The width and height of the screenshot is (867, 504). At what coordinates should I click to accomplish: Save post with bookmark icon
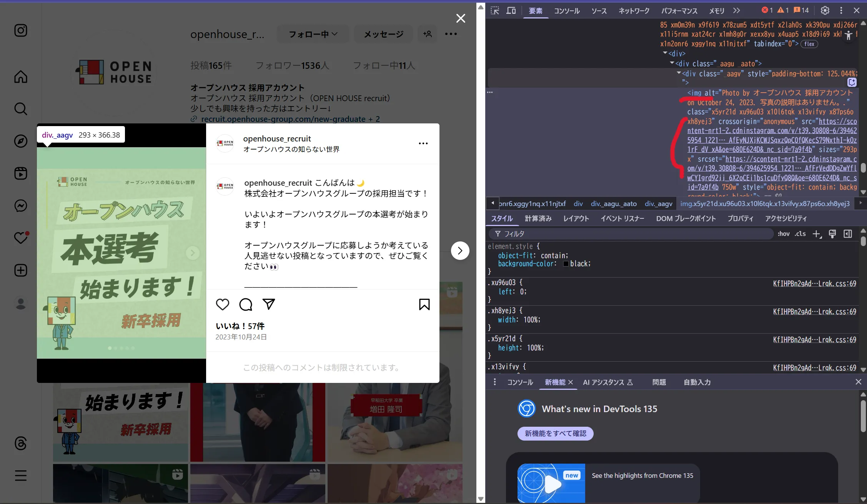coord(424,304)
